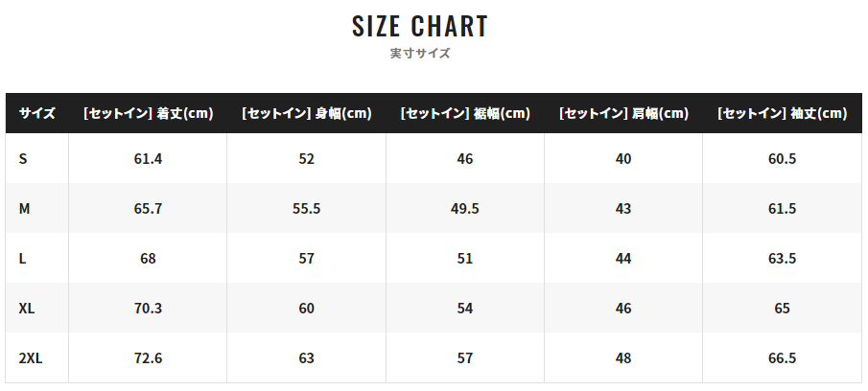Select the 肩幅(cm) column header
The width and height of the screenshot is (868, 391).
[x=623, y=113]
